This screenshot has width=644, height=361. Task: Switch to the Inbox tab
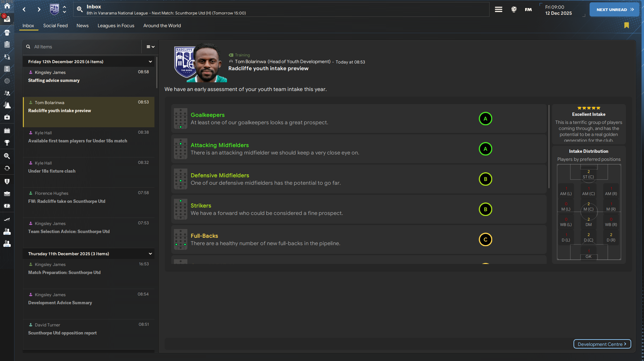click(x=28, y=26)
